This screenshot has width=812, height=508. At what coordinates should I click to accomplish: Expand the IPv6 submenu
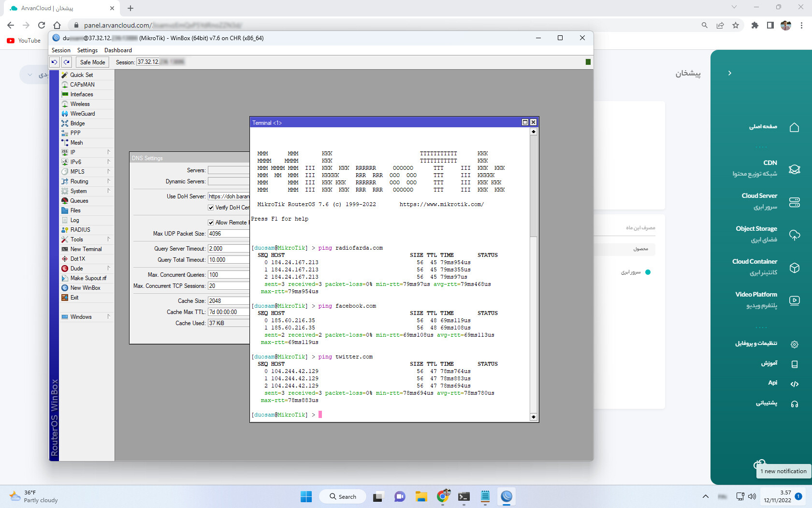(86, 162)
